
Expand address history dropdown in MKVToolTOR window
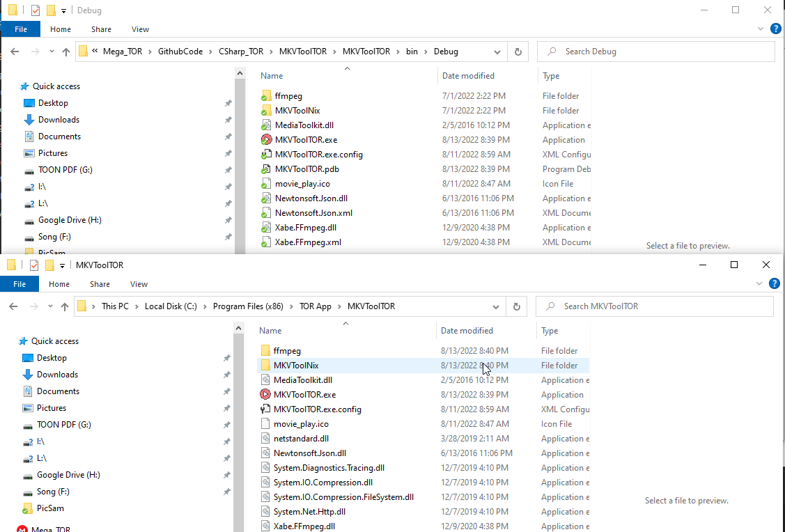click(496, 307)
